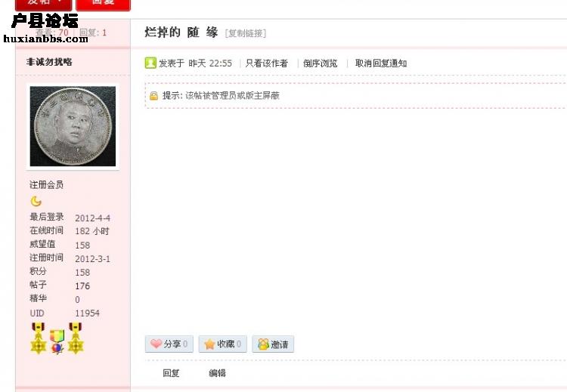Click the red 回复 button at top

103,3
